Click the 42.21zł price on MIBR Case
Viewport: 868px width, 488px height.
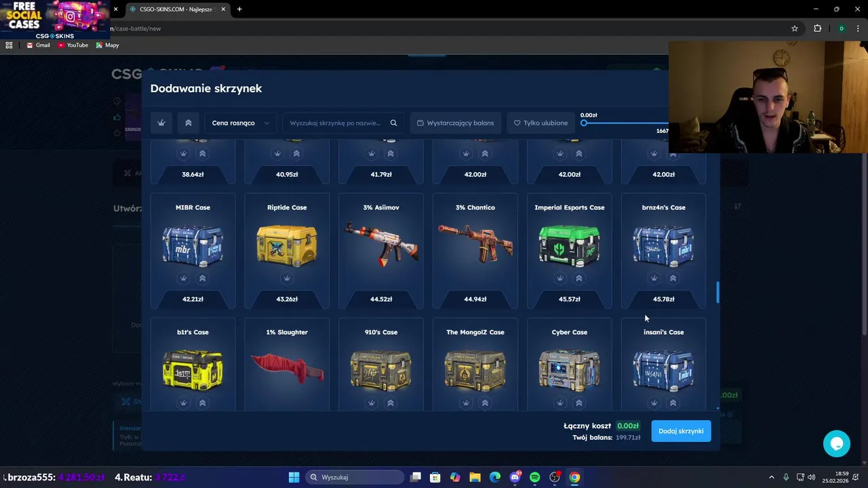(x=193, y=299)
